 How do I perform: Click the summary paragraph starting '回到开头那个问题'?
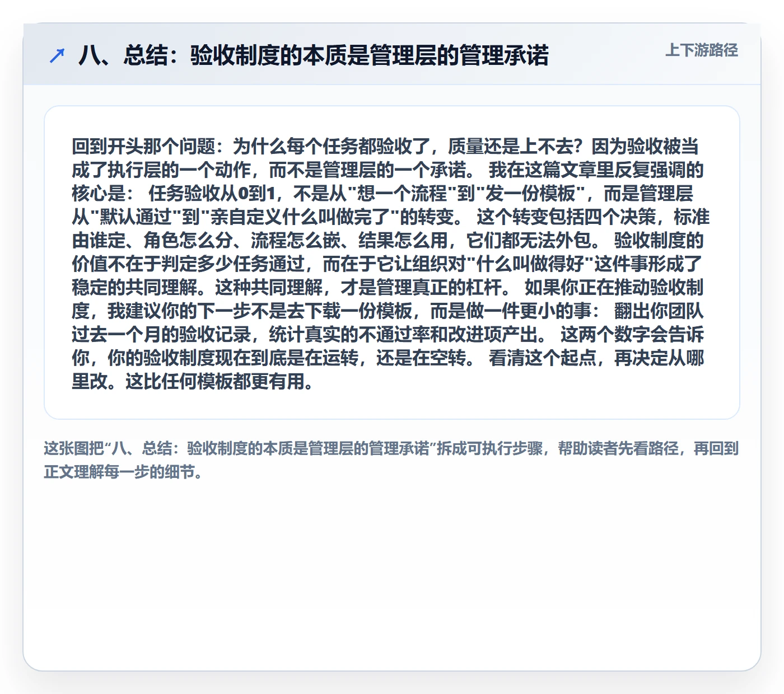391,264
